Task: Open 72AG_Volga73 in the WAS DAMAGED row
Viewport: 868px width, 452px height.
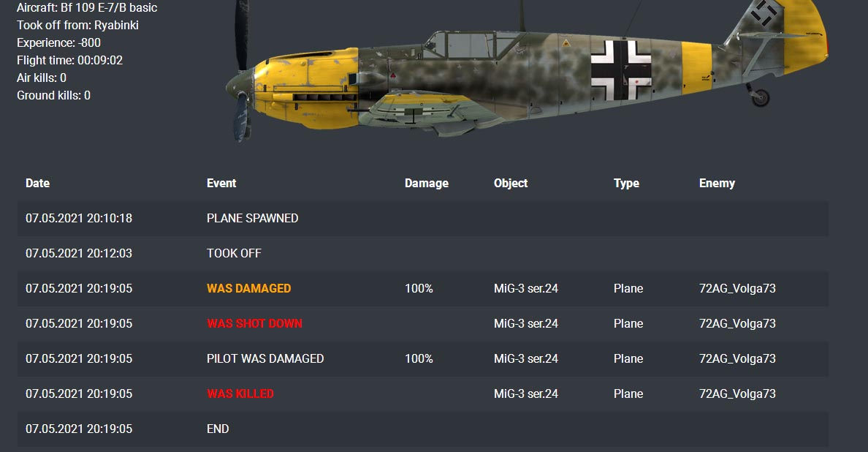Action: point(737,288)
